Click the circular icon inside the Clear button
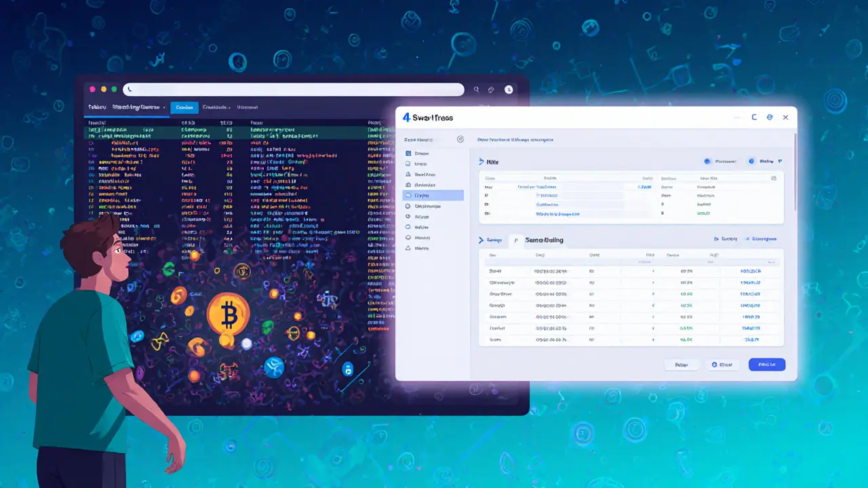Viewport: 868px width, 488px height. (714, 365)
